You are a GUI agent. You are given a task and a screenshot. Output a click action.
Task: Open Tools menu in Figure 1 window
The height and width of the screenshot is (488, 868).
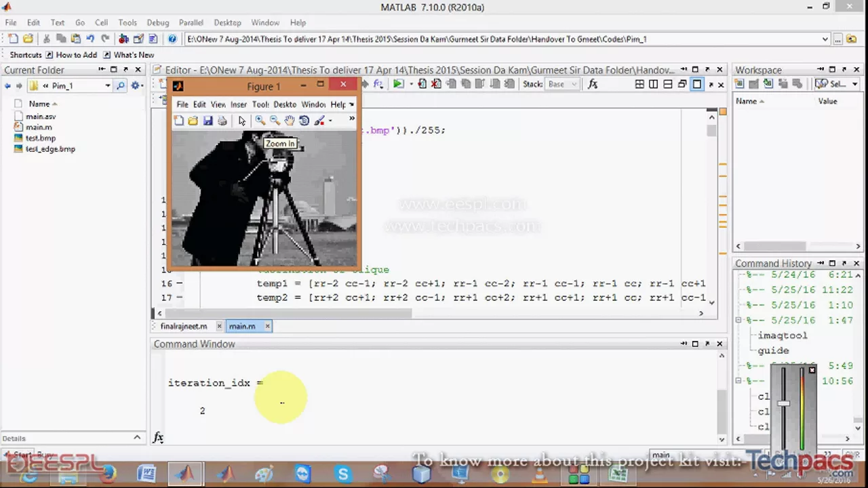click(x=260, y=104)
